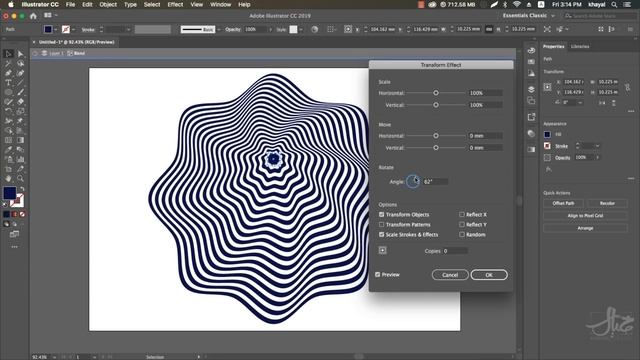Open the Window menu
Viewport: 640px width, 360px height.
[x=220, y=5]
